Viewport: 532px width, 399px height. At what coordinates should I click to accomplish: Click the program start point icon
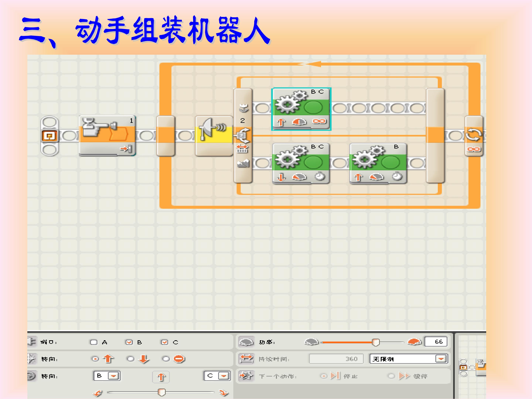tap(49, 136)
